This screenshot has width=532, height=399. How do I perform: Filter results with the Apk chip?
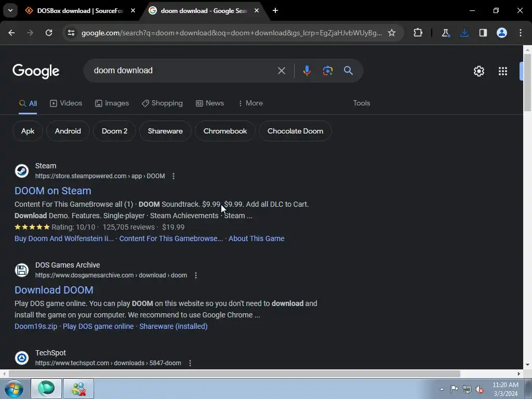click(x=28, y=131)
